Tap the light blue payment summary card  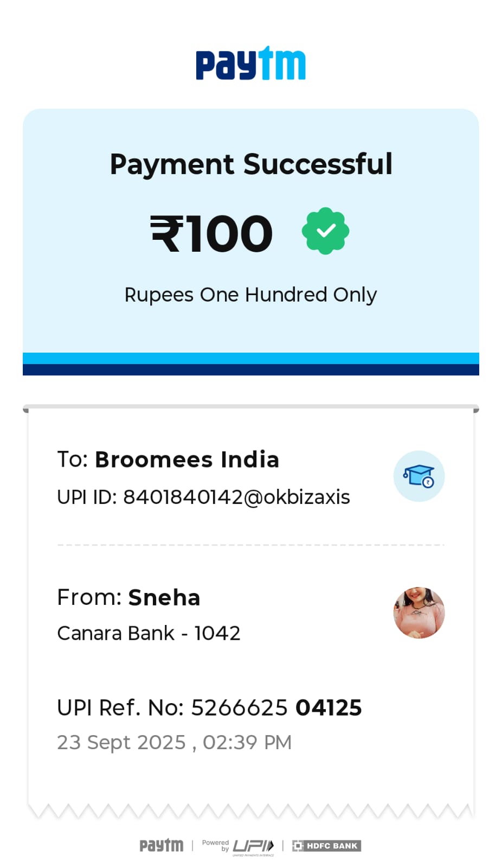pos(251,231)
